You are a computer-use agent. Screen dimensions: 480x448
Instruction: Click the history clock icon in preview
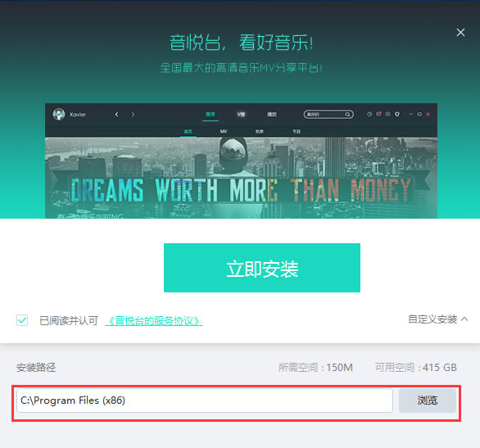(x=369, y=114)
